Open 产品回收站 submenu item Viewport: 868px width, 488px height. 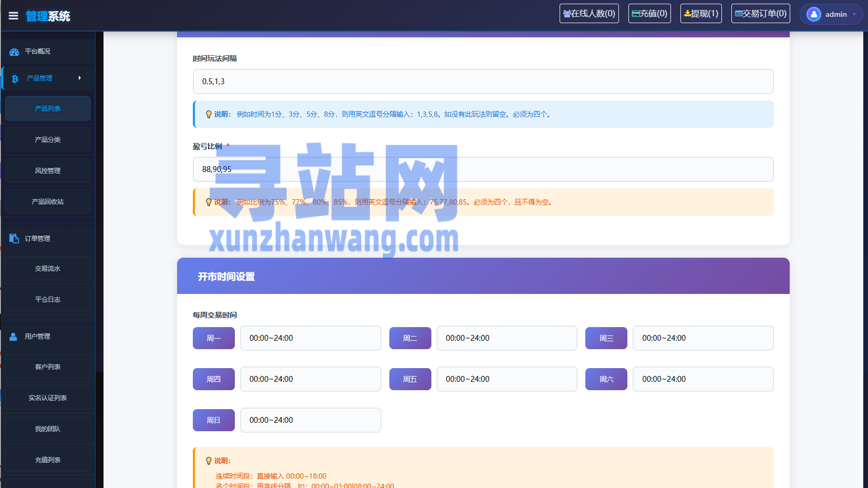click(x=48, y=201)
